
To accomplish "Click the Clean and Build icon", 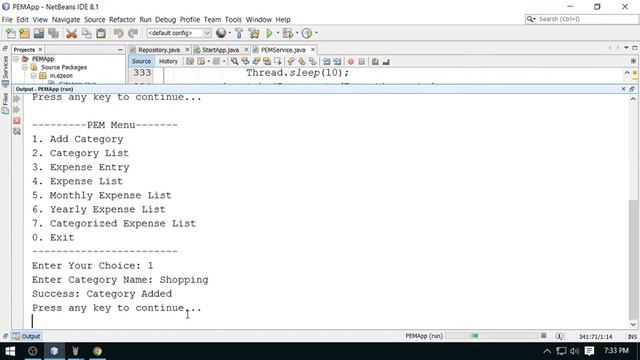I will pyautogui.click(x=254, y=33).
